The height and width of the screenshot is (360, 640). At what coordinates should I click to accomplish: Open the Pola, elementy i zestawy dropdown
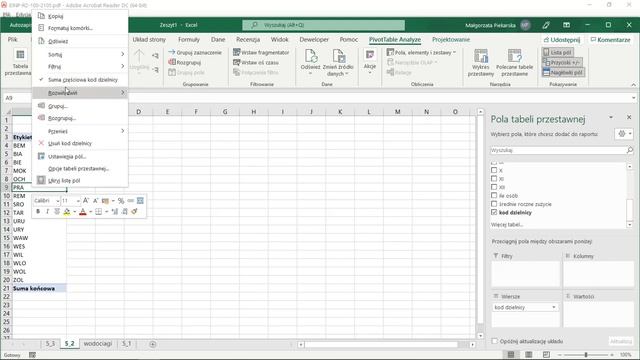421,52
